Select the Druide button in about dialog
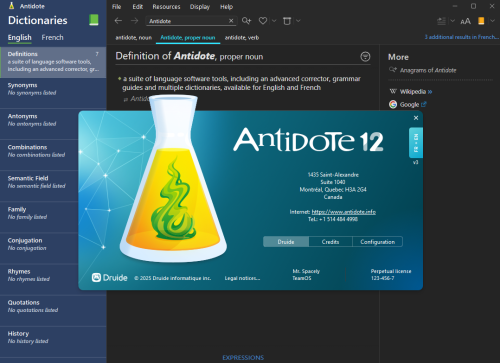 [286, 242]
